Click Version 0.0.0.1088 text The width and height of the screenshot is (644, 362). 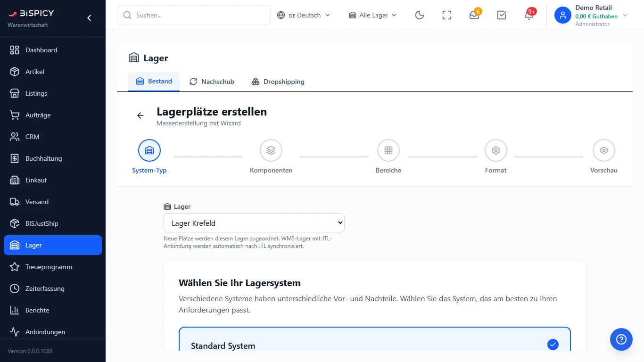(x=30, y=351)
